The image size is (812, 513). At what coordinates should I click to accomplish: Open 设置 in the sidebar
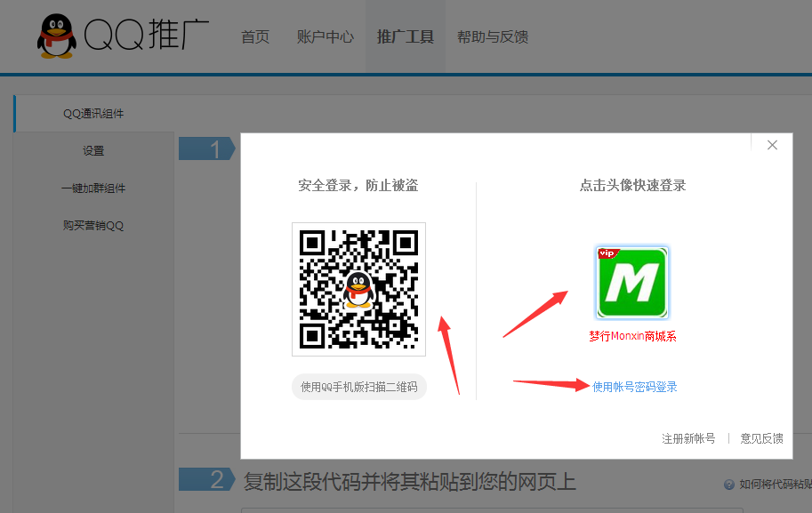click(x=93, y=150)
